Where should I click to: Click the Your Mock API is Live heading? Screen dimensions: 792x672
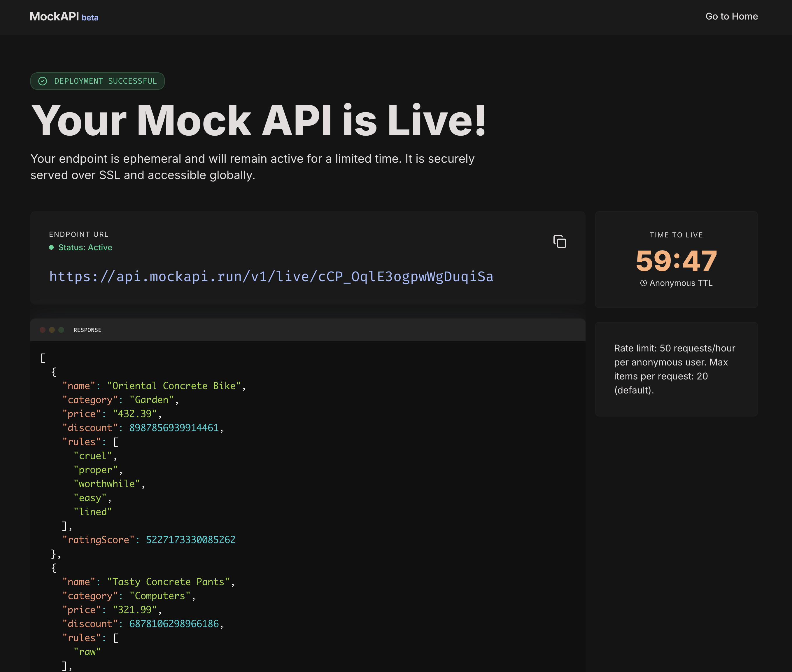[x=259, y=120]
